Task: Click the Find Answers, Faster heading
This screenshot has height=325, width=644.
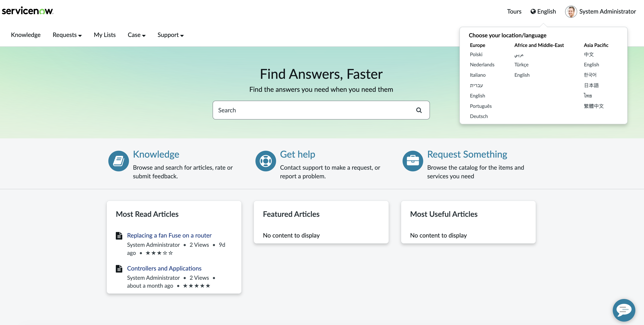Action: tap(321, 74)
